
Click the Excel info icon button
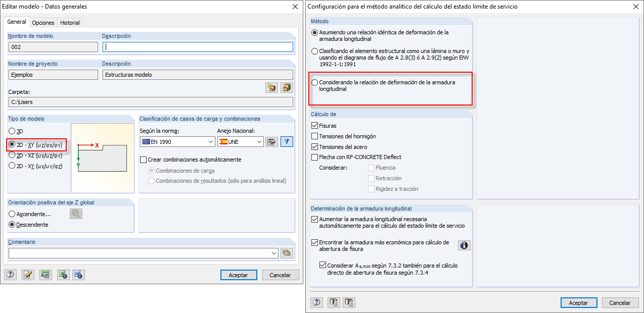63,275
